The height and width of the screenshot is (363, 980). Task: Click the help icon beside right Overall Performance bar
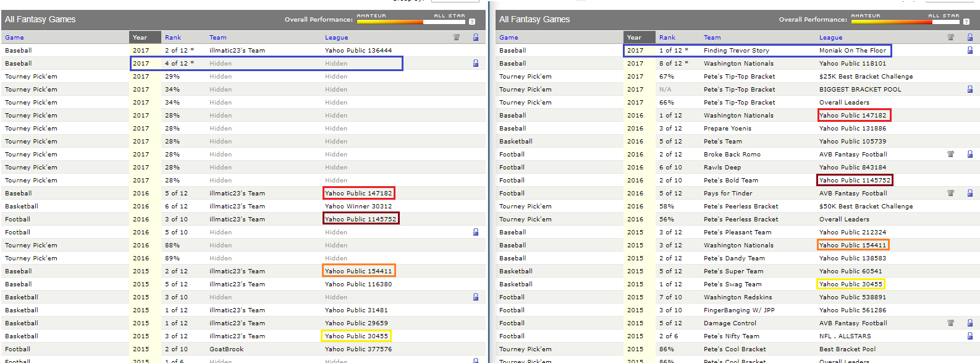tap(966, 22)
